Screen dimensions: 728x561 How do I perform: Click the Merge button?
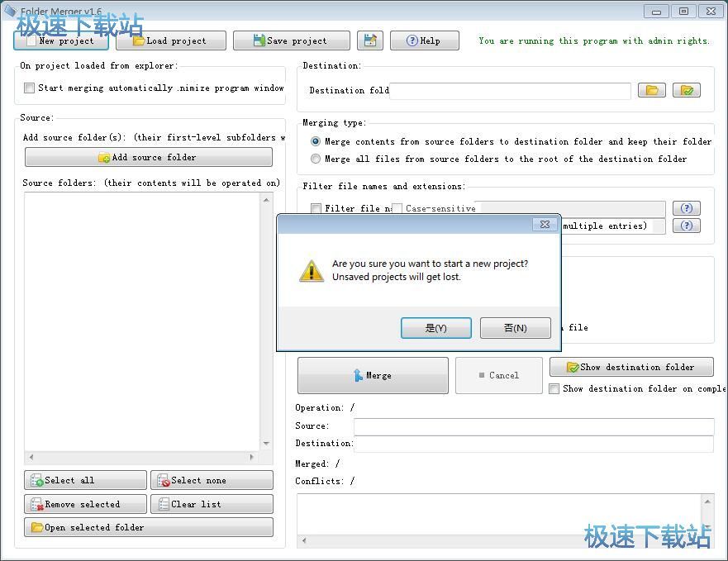pyautogui.click(x=373, y=375)
